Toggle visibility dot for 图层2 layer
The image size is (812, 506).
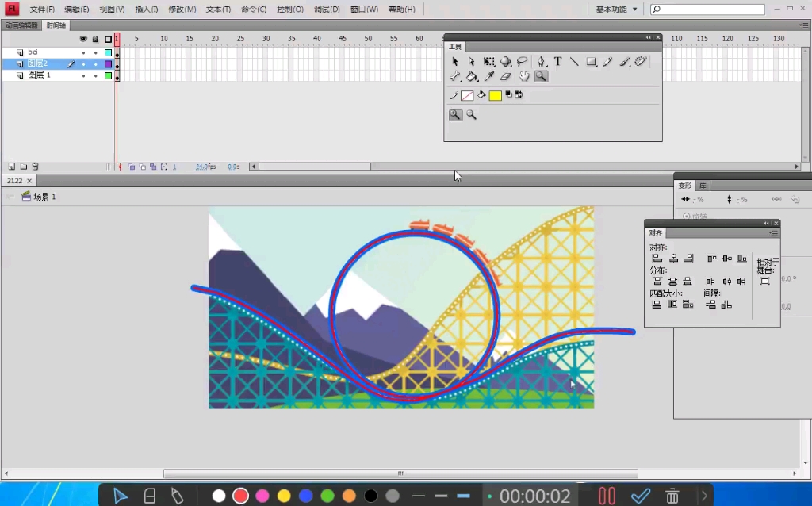pos(83,64)
